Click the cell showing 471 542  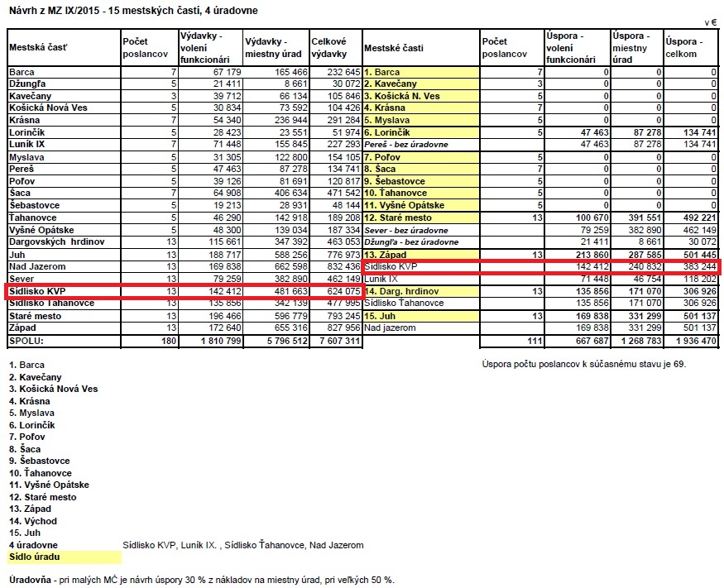click(343, 193)
